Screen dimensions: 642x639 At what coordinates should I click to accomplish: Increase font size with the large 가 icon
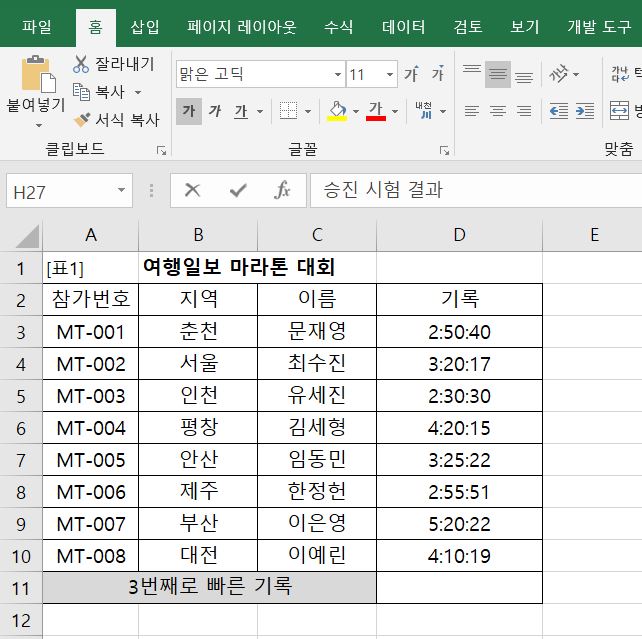[412, 74]
